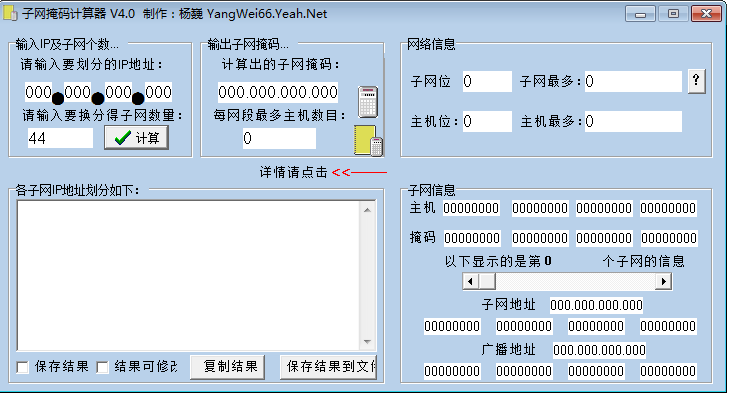Click the 计算 button with green checkmark
The width and height of the screenshot is (731, 393).
pyautogui.click(x=136, y=138)
